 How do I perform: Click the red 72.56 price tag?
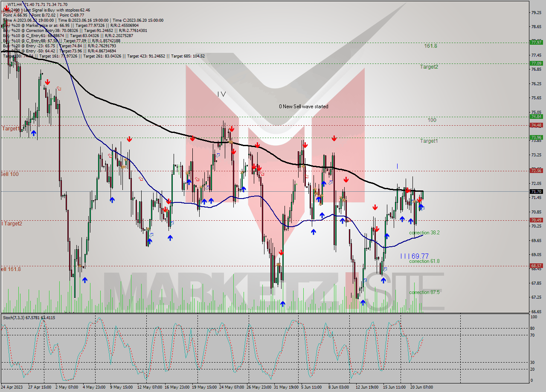click(536, 170)
